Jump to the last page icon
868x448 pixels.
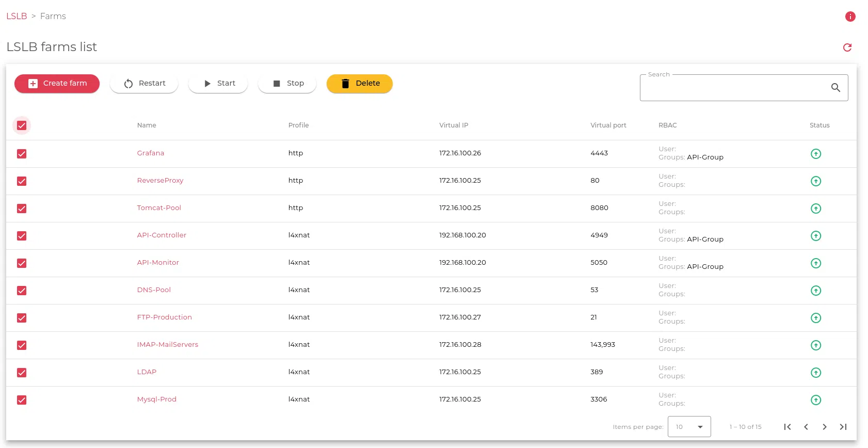[x=843, y=427]
